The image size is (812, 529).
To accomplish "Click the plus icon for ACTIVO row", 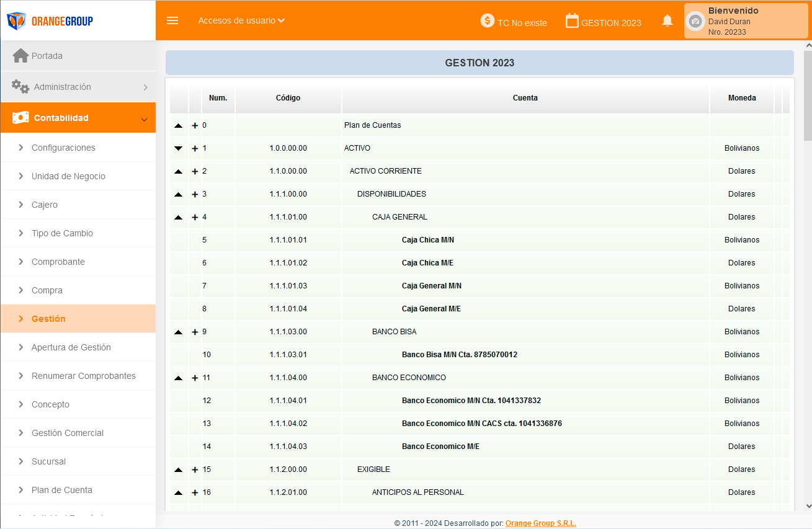I will [195, 148].
